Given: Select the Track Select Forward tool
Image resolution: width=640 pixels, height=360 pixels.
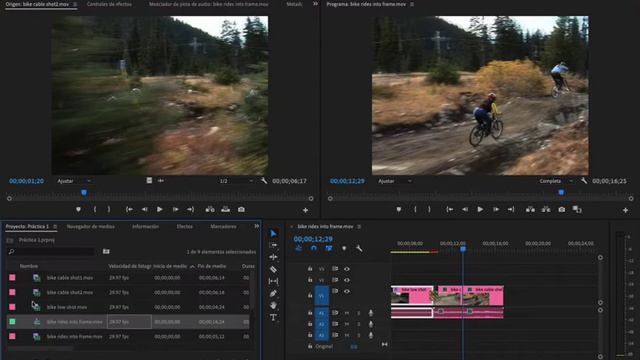Looking at the screenshot, I should coord(273,245).
